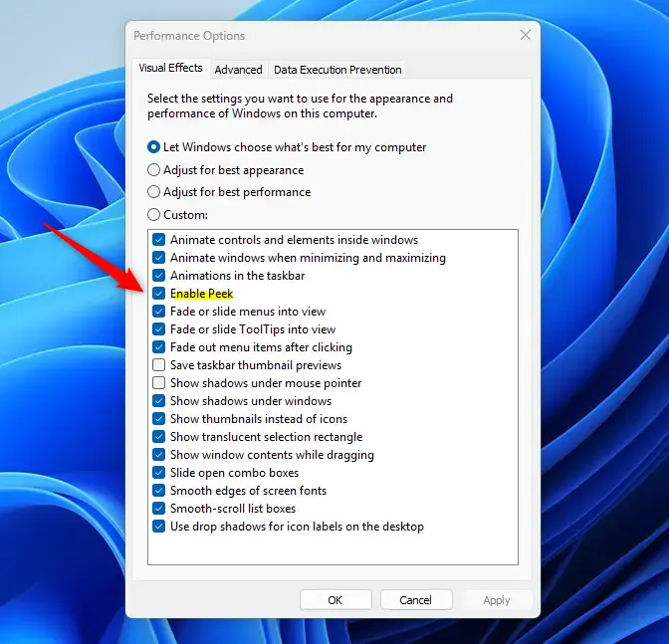Disable Smooth-scroll list boxes
The image size is (669, 644).
click(158, 509)
